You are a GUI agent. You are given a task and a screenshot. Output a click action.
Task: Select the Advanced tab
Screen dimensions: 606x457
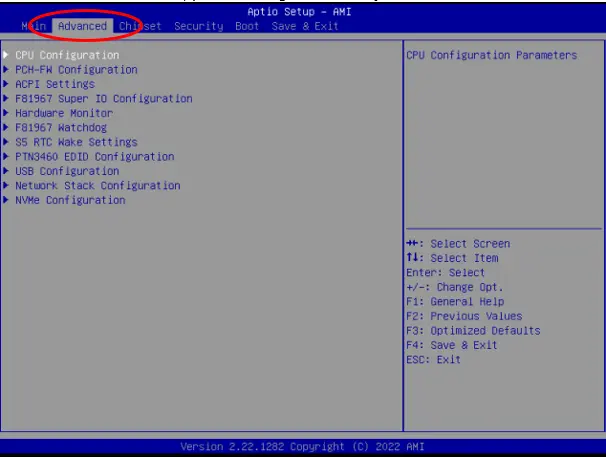[x=82, y=26]
